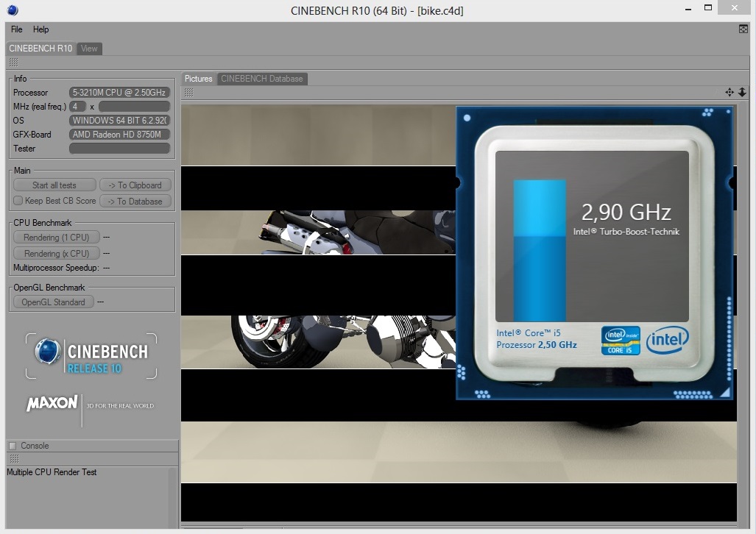Run Rendering (1 CPU) benchmark
This screenshot has width=756, height=534.
coord(57,237)
